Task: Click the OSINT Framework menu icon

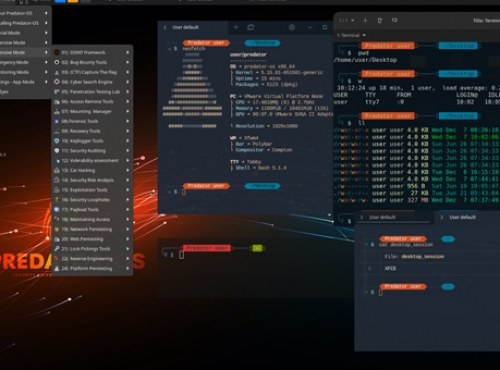Action: pos(57,52)
